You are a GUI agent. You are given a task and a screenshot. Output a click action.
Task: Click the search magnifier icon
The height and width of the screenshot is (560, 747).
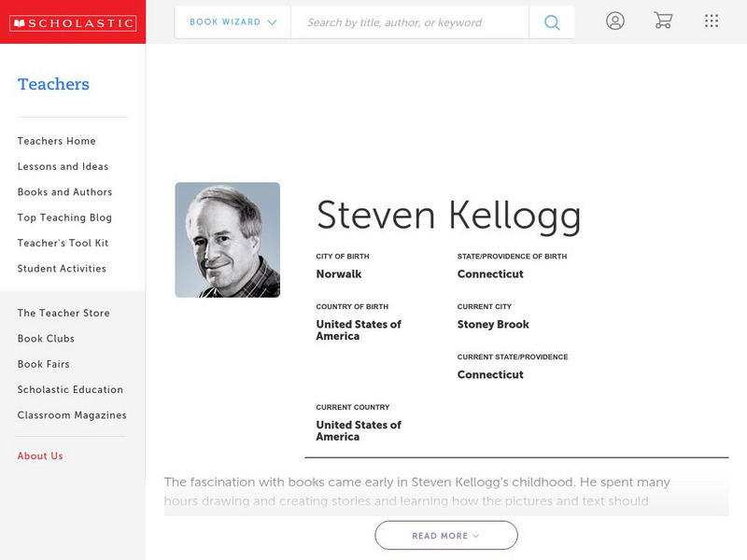(552, 22)
